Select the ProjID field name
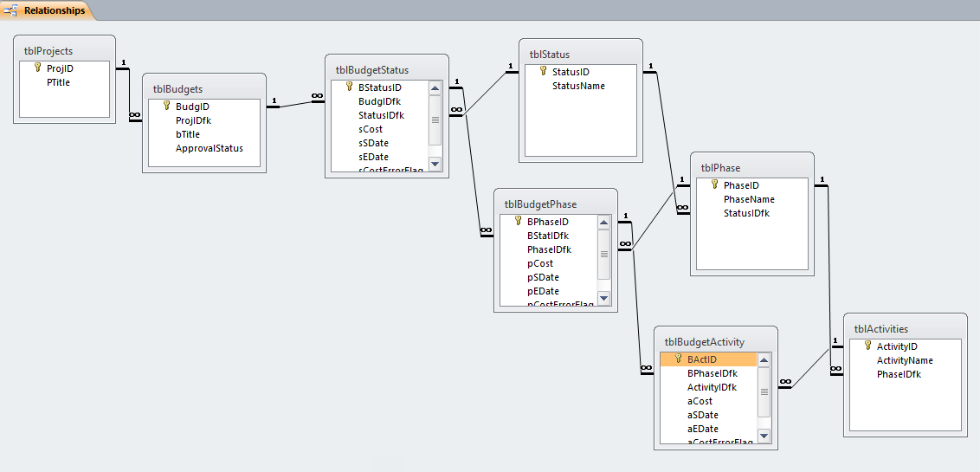Screen dimensions: 980x472 point(60,68)
